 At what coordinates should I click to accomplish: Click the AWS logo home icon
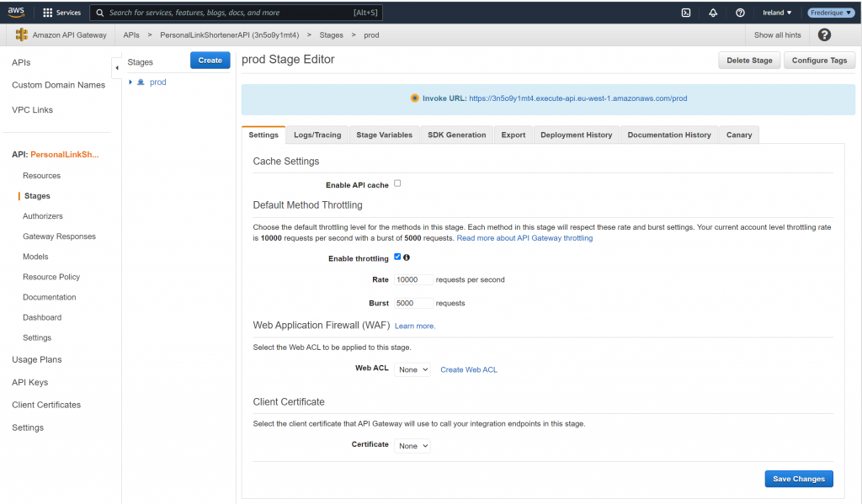coord(18,13)
